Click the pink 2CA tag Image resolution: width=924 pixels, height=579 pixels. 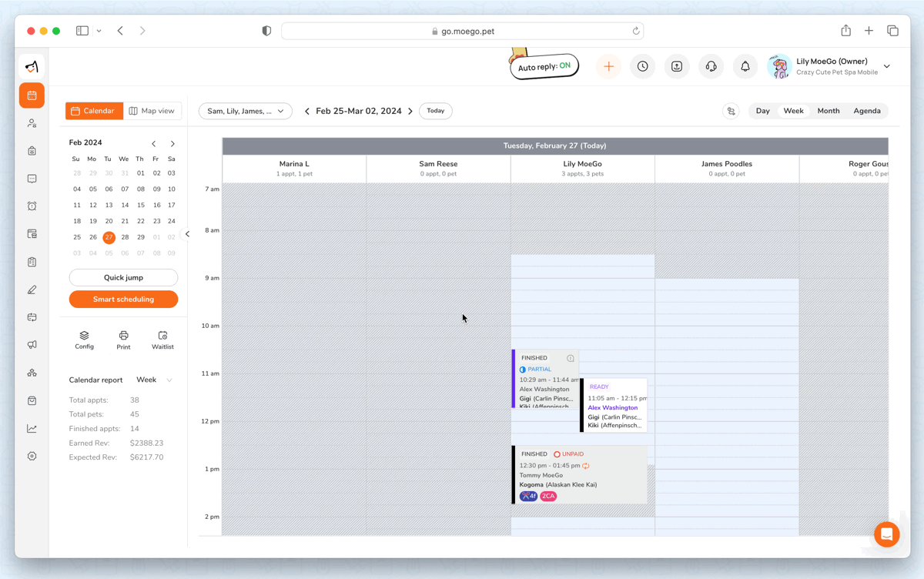[548, 496]
